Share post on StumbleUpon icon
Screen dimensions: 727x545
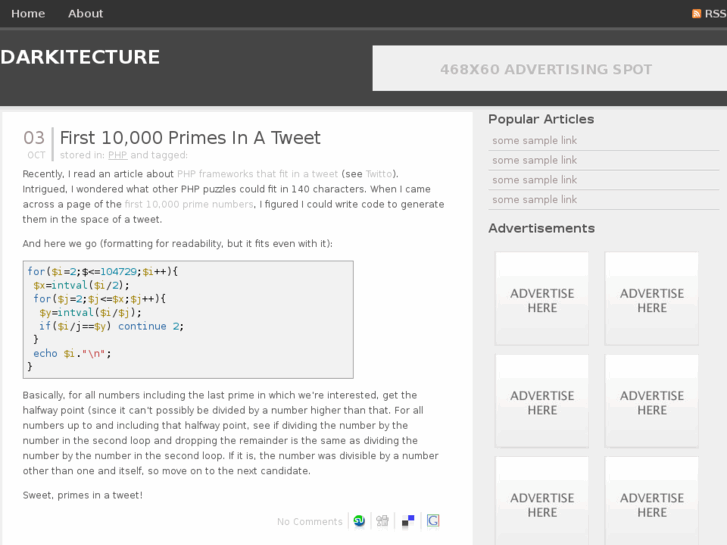tap(359, 521)
